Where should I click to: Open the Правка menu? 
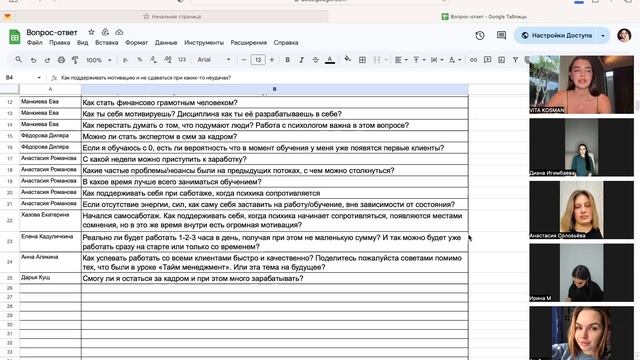point(60,42)
